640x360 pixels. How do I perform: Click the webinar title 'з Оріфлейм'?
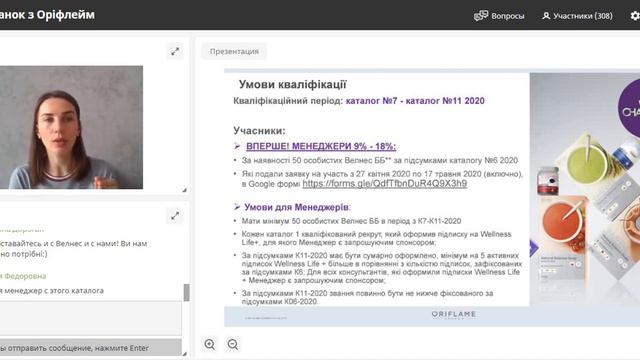click(61, 15)
